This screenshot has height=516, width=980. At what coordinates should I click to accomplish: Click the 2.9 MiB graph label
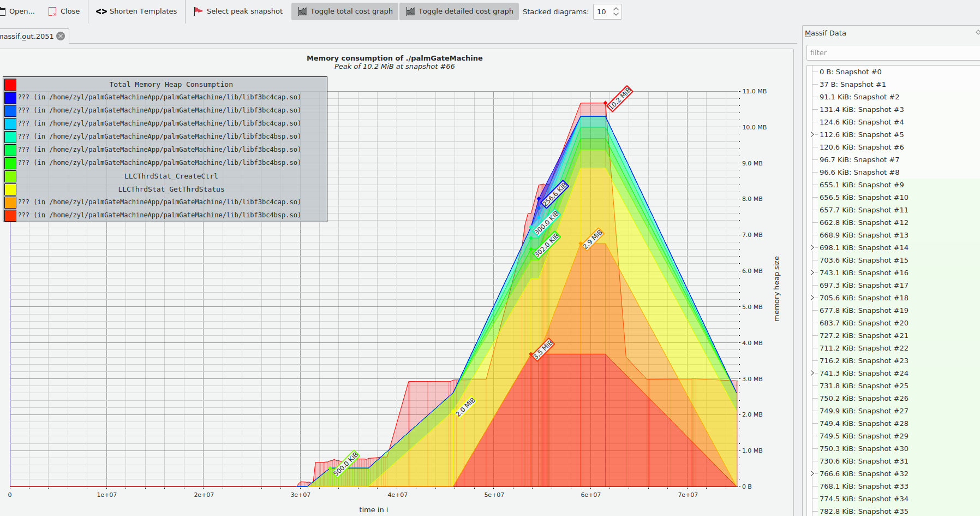(x=593, y=239)
